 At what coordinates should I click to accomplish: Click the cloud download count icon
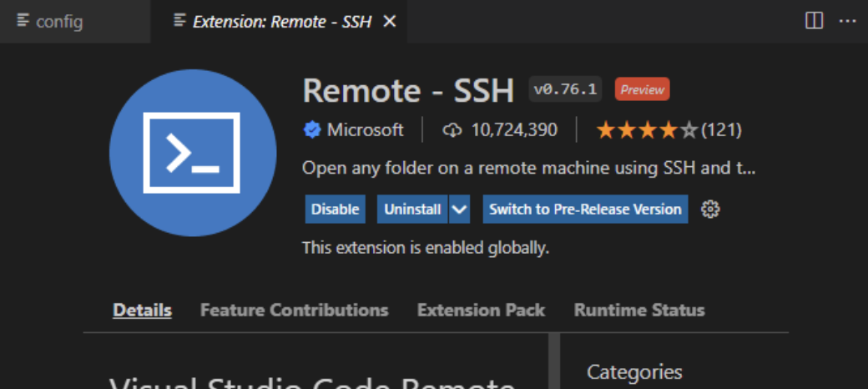(452, 130)
